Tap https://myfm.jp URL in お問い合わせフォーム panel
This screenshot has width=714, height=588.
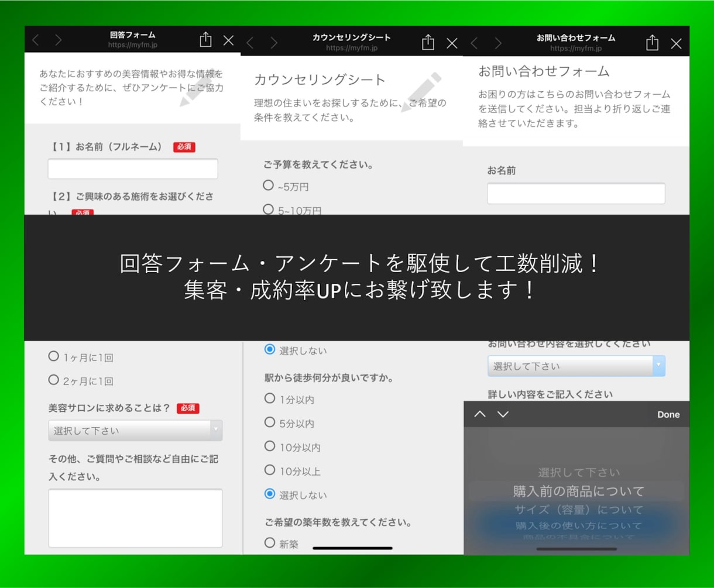pos(575,49)
